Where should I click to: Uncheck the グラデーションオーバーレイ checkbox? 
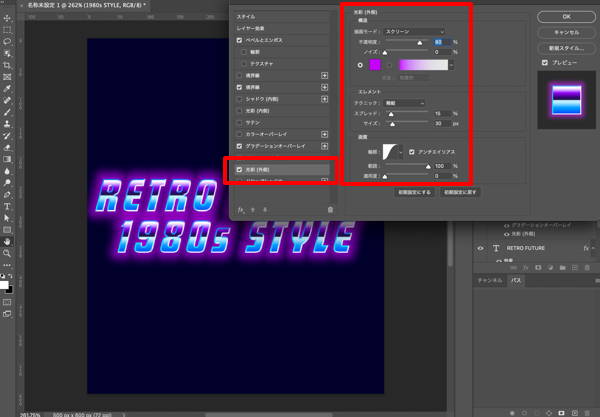coord(240,146)
